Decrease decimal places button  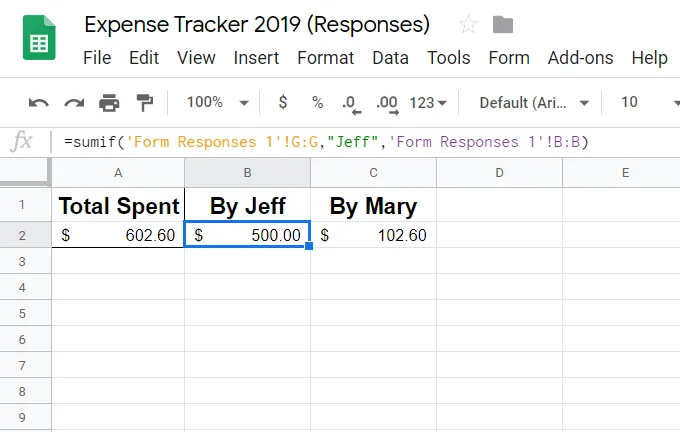click(350, 102)
